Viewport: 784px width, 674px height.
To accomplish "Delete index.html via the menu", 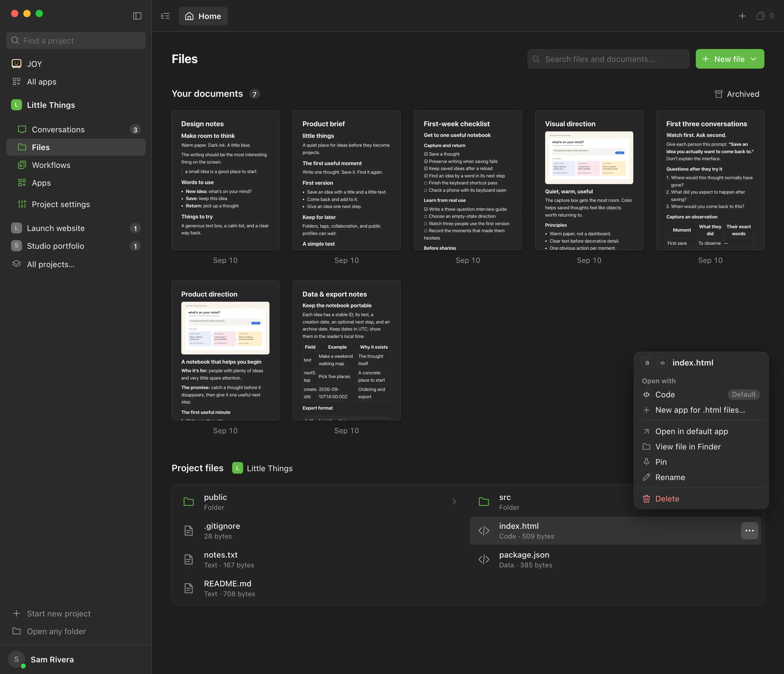I will (x=701, y=499).
